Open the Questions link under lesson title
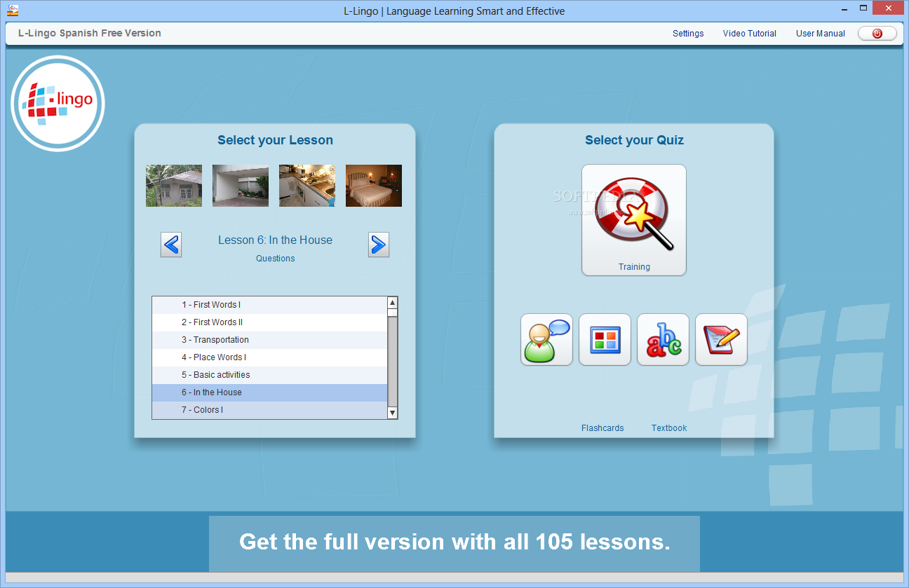909x588 pixels. pyautogui.click(x=275, y=259)
